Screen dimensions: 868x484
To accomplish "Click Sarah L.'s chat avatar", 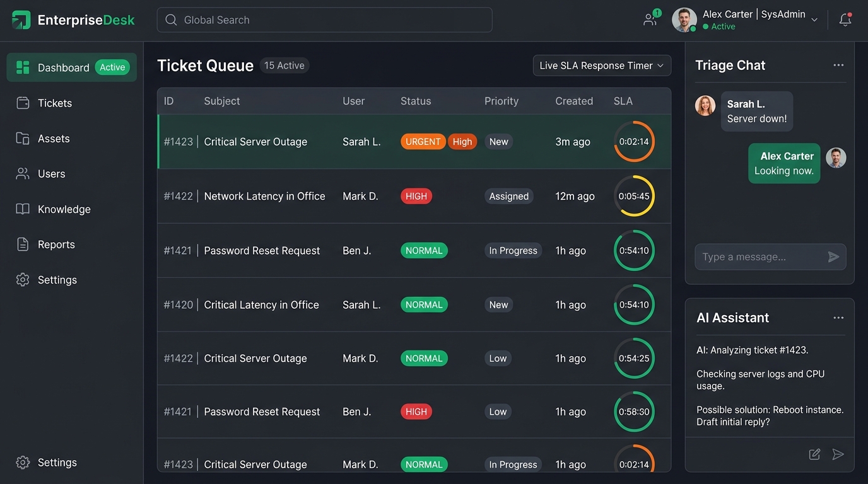I will click(705, 105).
